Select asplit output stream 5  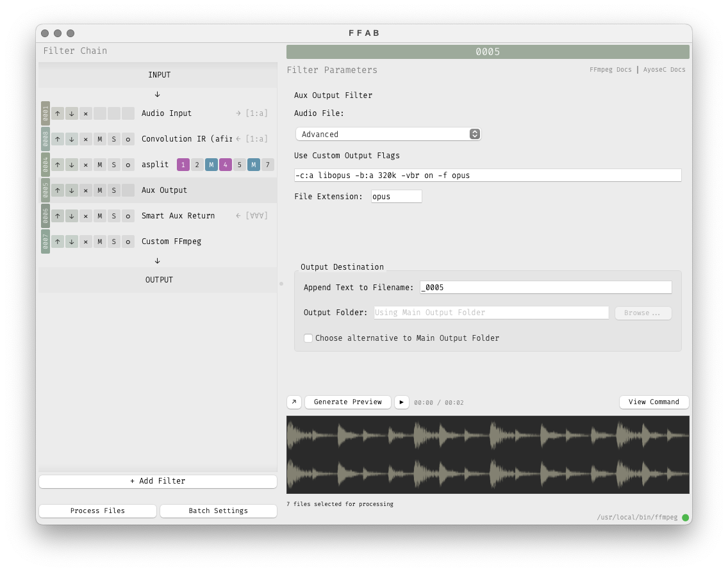click(240, 165)
